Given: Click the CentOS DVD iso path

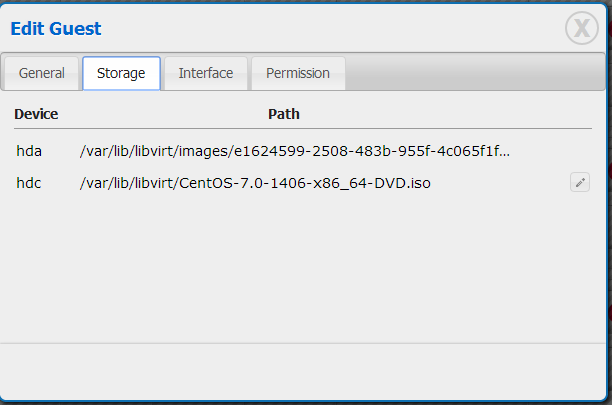Looking at the screenshot, I should point(255,183).
